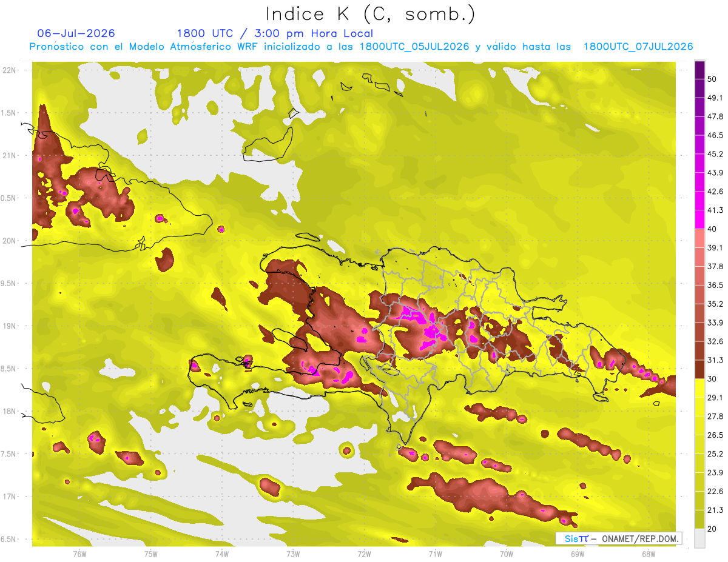Click the colorbar label "25.2"

(715, 454)
